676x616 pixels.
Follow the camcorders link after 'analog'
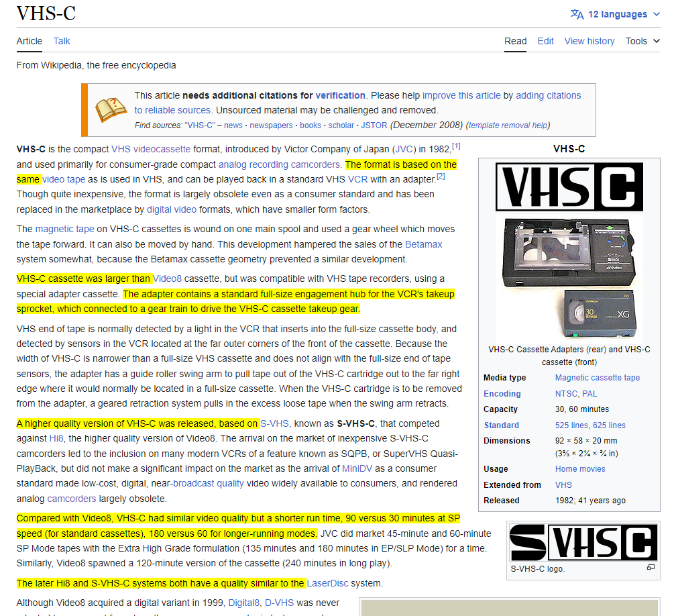click(x=72, y=499)
